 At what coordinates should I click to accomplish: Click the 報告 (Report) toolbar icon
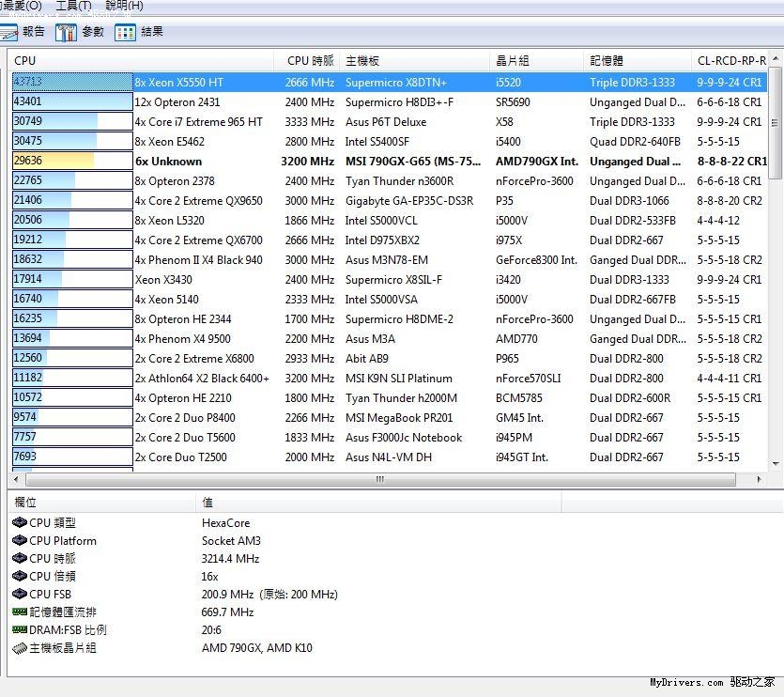[8, 32]
